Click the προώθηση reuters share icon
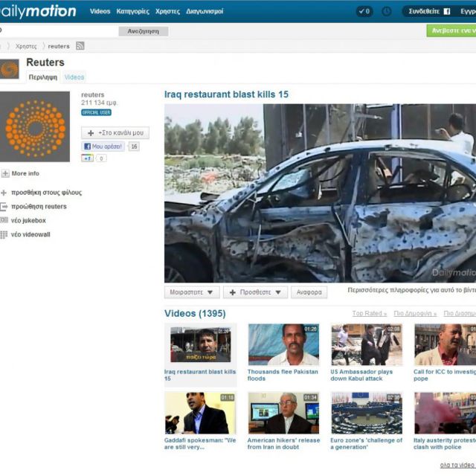476x476 pixels. pos(4,207)
